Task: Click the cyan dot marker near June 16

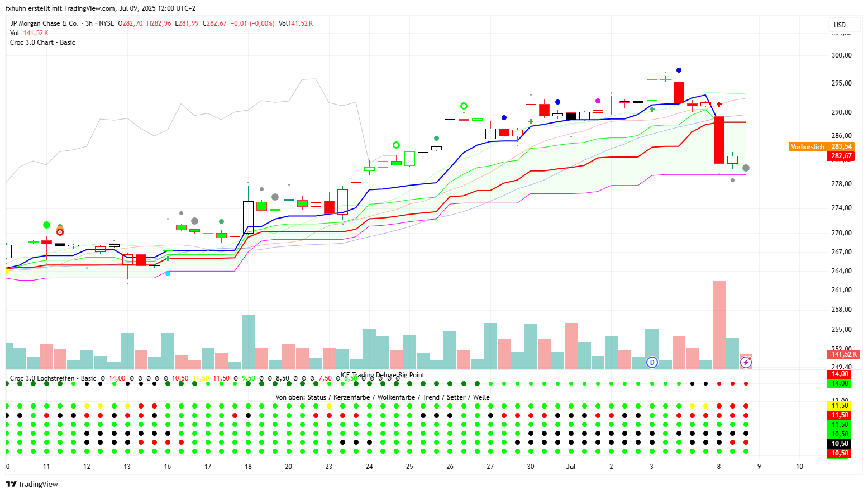Action: (x=168, y=273)
